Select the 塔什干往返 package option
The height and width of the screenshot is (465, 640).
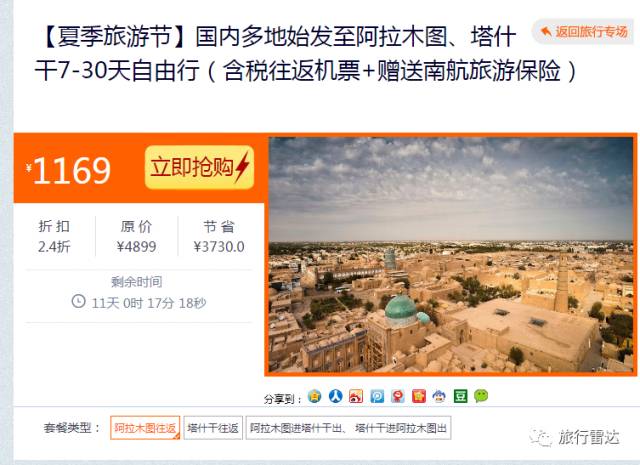(x=213, y=428)
